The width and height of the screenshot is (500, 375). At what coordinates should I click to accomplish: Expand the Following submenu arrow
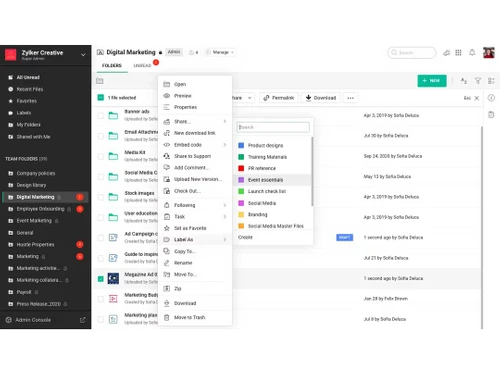coord(225,205)
